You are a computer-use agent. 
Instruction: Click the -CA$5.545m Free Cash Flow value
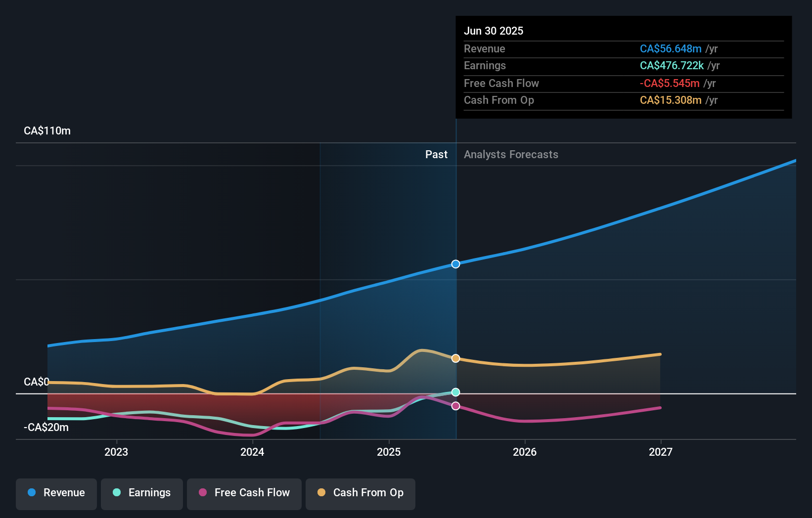pyautogui.click(x=670, y=84)
